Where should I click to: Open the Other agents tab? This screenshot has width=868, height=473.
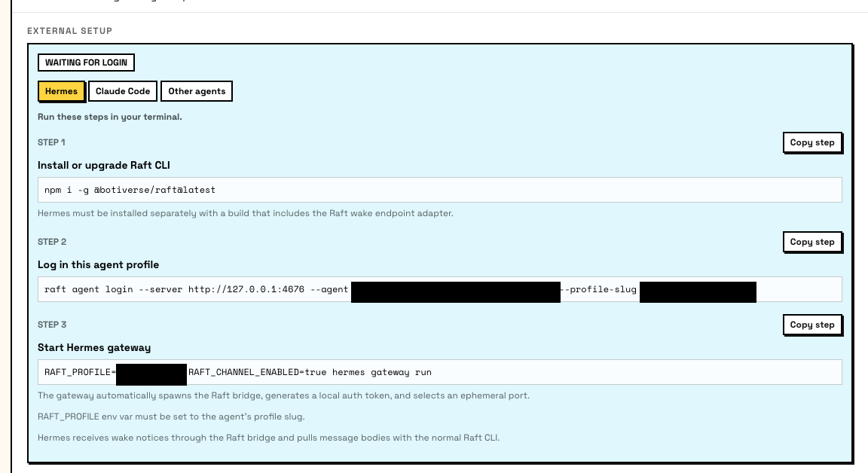(197, 91)
